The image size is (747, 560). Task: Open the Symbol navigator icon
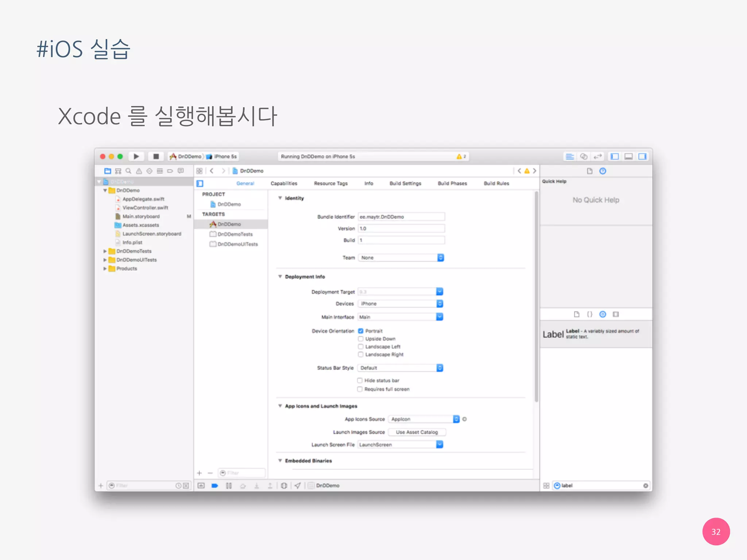118,171
